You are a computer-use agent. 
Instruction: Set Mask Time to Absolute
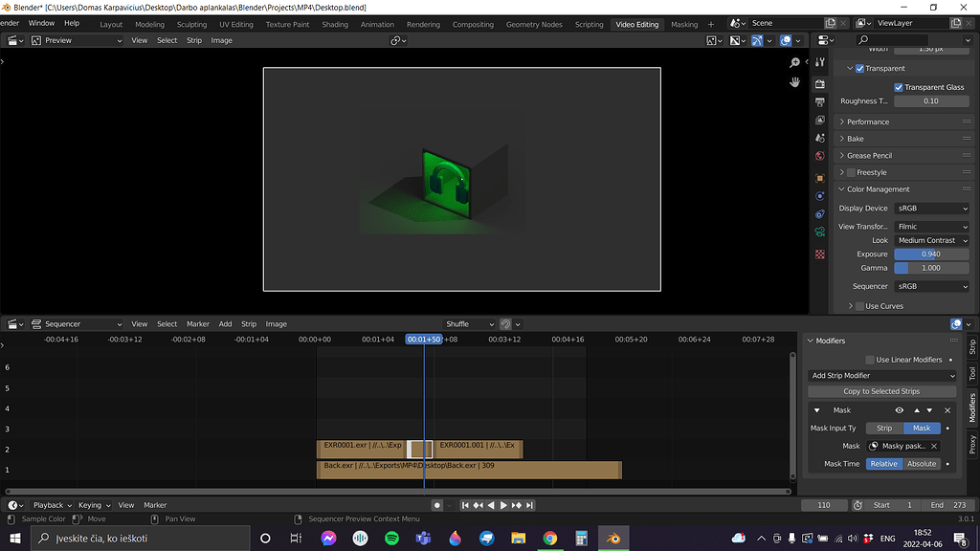point(922,464)
